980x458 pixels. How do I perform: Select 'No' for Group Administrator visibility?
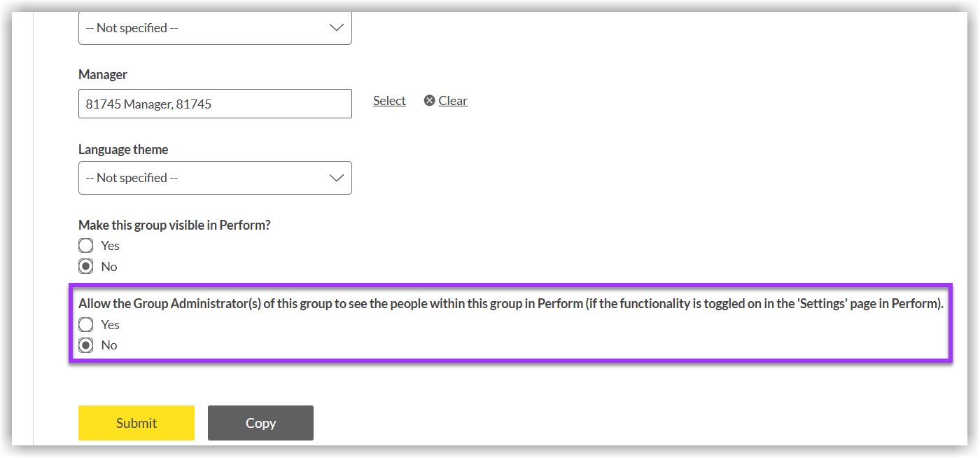click(85, 345)
